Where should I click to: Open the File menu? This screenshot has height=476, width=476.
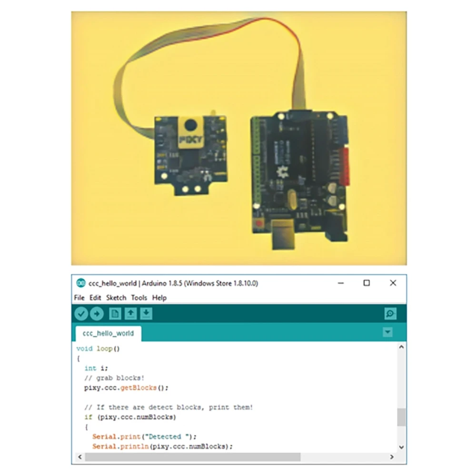point(79,298)
